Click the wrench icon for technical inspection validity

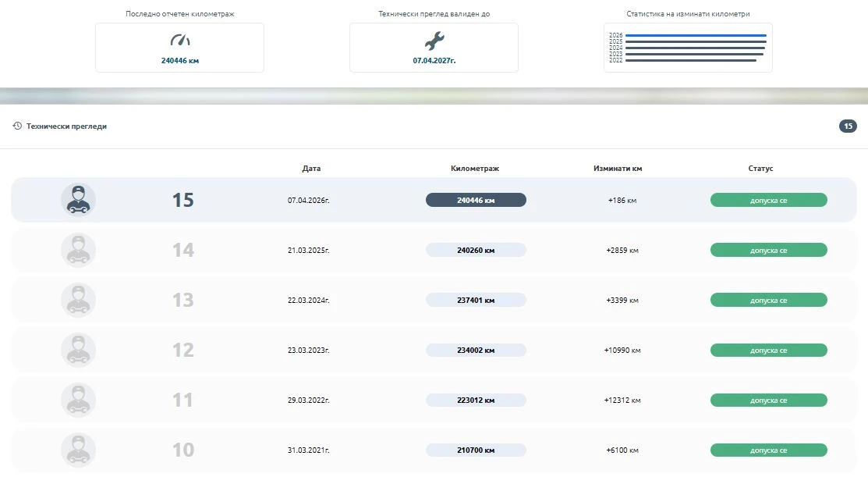coord(434,41)
